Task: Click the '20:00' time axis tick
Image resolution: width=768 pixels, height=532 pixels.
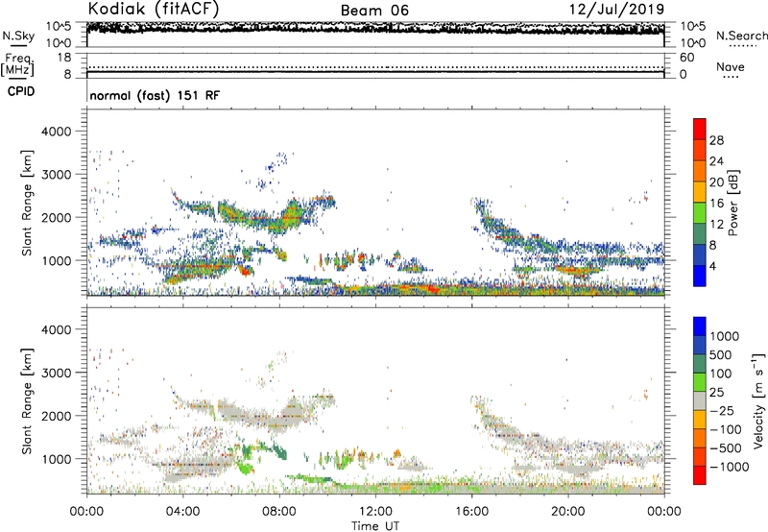Action: point(567,511)
